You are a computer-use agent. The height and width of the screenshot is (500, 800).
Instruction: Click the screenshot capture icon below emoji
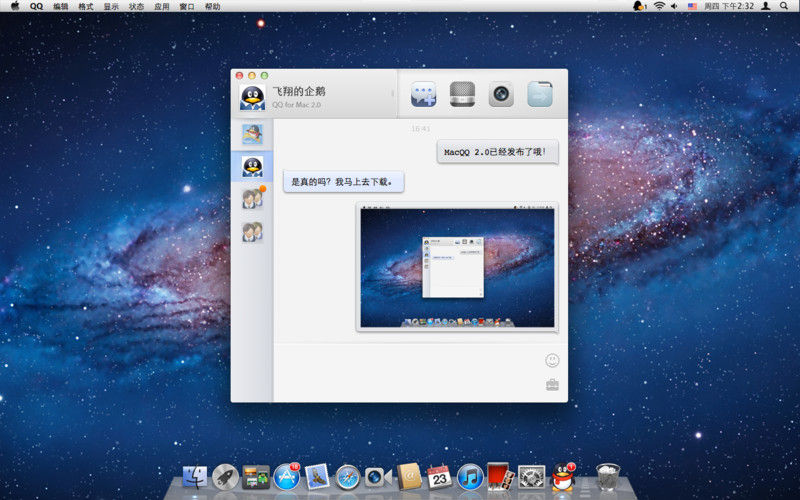[x=552, y=384]
